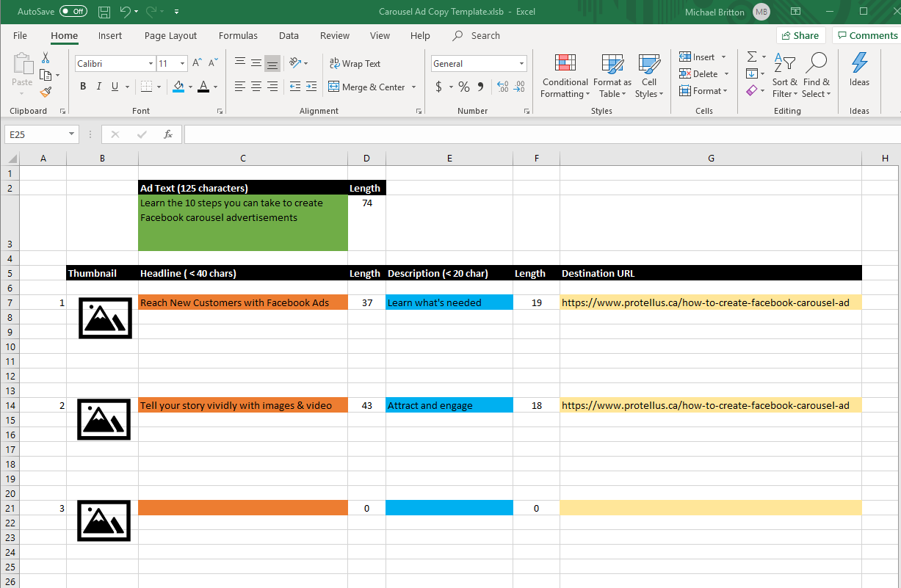The height and width of the screenshot is (588, 901).
Task: Toggle Italic formatting
Action: pyautogui.click(x=99, y=87)
